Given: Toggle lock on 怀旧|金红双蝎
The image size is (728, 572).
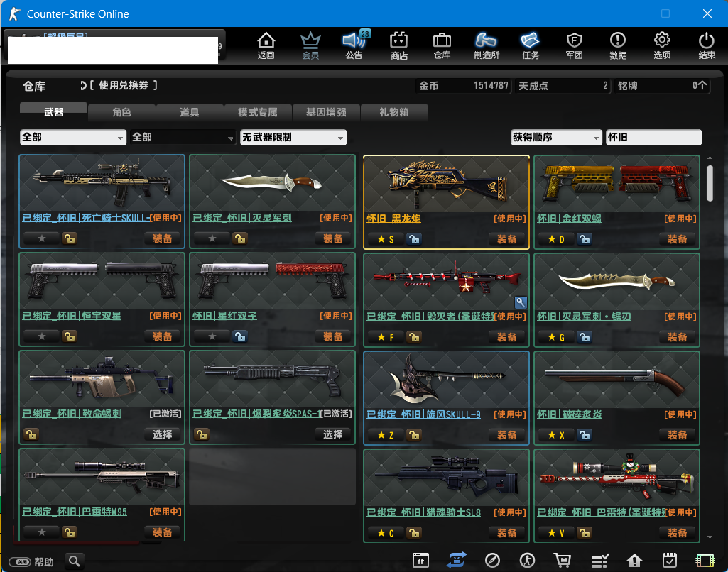Looking at the screenshot, I should point(584,239).
